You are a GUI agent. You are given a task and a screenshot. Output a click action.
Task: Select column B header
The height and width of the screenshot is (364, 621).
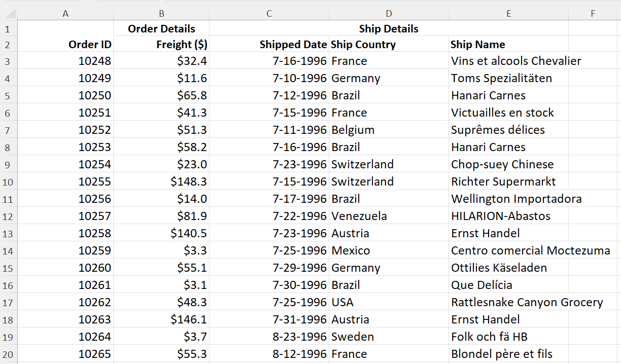coord(161,14)
